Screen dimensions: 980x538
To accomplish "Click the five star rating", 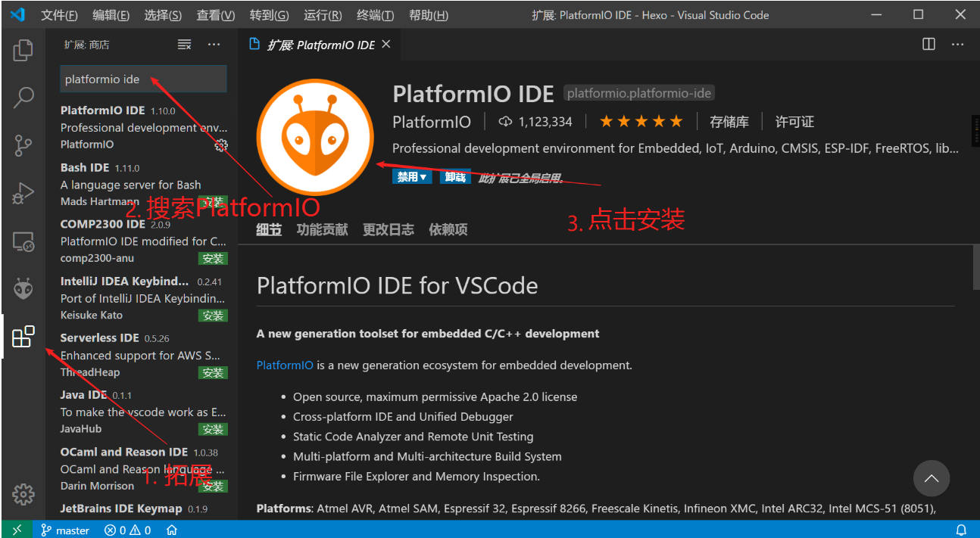I will click(641, 122).
